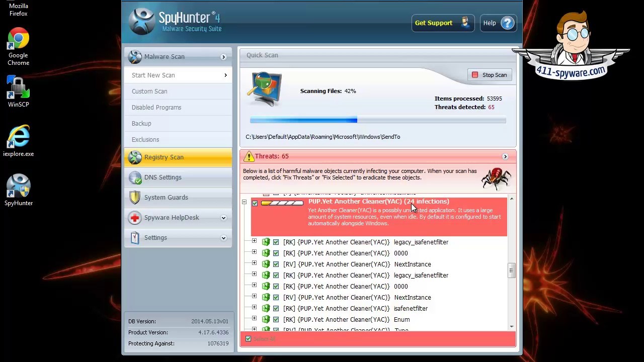This screenshot has width=644, height=362.
Task: Click the DB Version value 2014.05.13v01
Action: tap(210, 322)
